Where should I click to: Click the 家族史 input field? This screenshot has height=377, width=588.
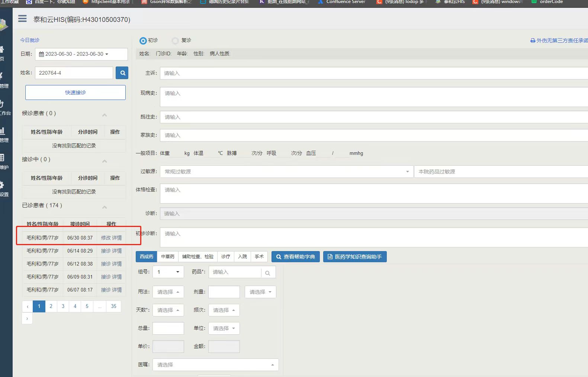[x=374, y=135]
